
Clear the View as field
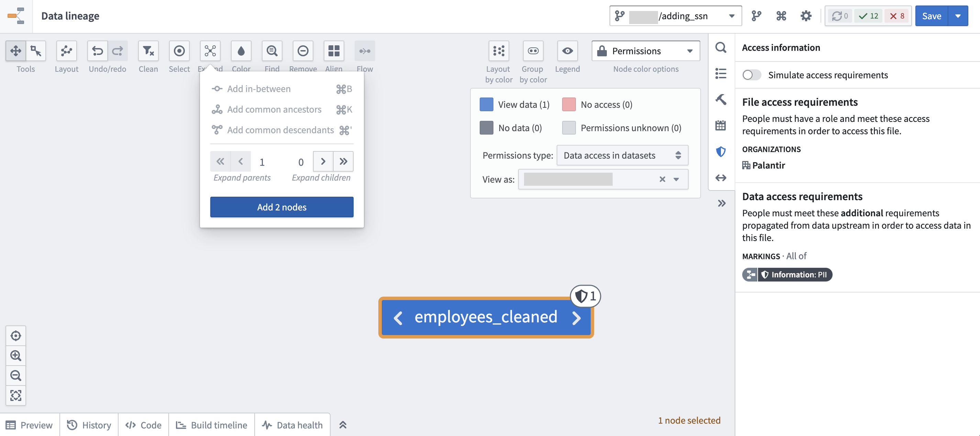(662, 180)
